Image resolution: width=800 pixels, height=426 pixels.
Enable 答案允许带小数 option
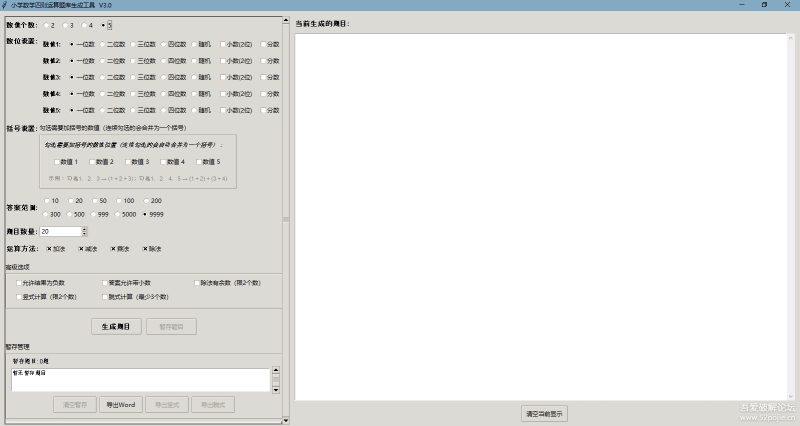127,283
